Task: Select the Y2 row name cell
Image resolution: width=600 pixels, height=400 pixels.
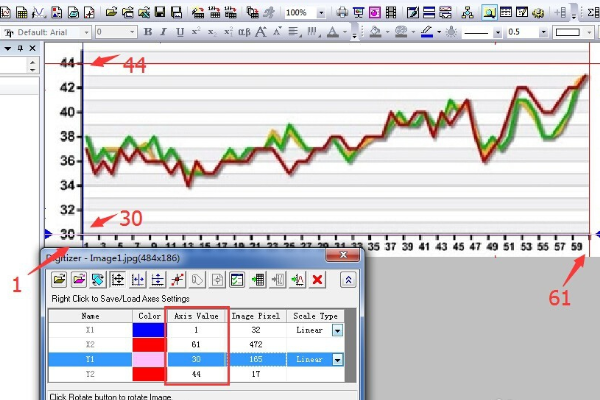Action: [x=90, y=374]
